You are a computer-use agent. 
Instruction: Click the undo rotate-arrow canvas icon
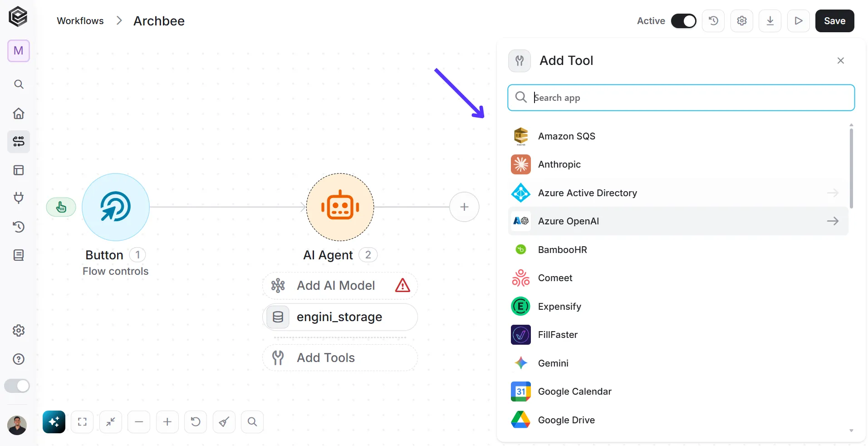click(196, 422)
